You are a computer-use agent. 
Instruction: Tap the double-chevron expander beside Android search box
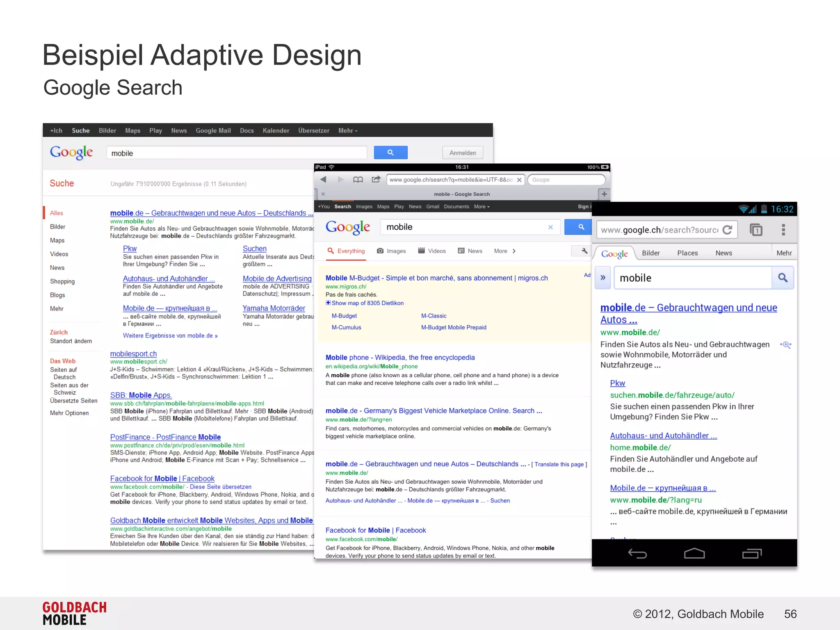[x=603, y=278]
